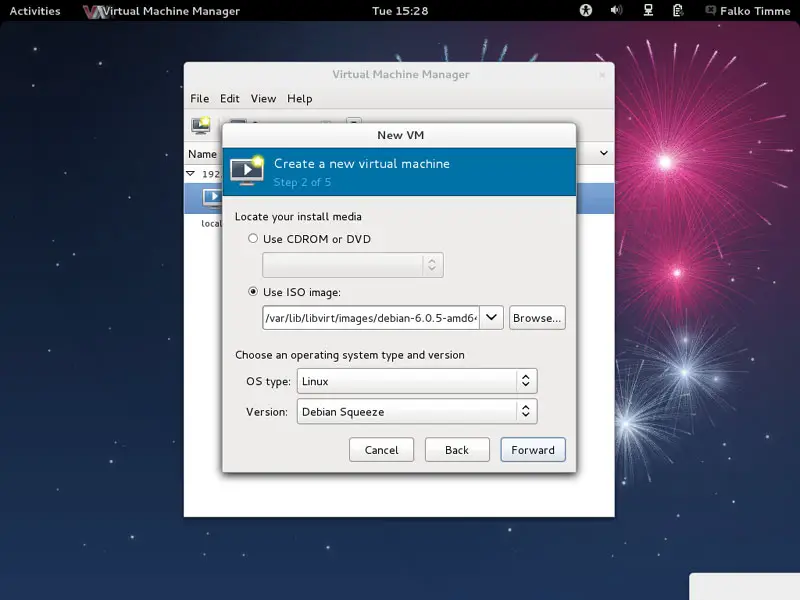This screenshot has width=800, height=600.
Task: Click the Virtual Machine Manager app icon in top bar
Action: point(95,11)
